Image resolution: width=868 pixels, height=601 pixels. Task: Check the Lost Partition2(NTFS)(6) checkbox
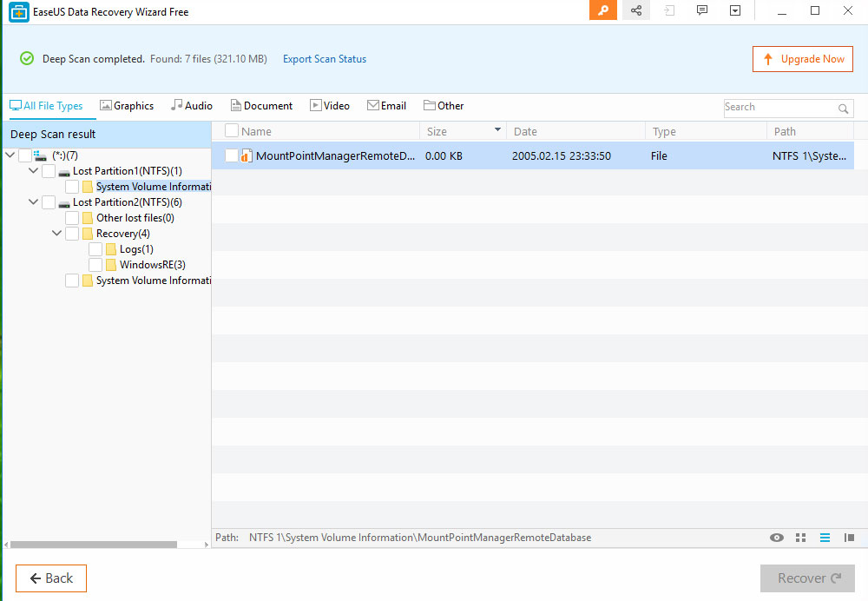[x=49, y=202]
